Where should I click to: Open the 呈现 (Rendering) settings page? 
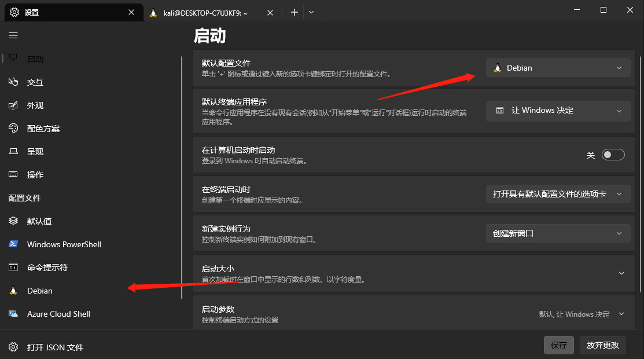tap(35, 152)
